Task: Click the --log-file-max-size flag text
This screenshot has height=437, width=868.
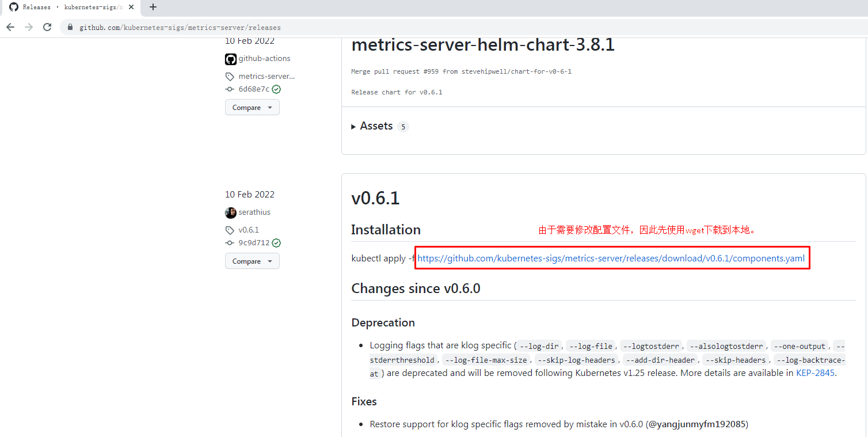Action: tap(486, 360)
